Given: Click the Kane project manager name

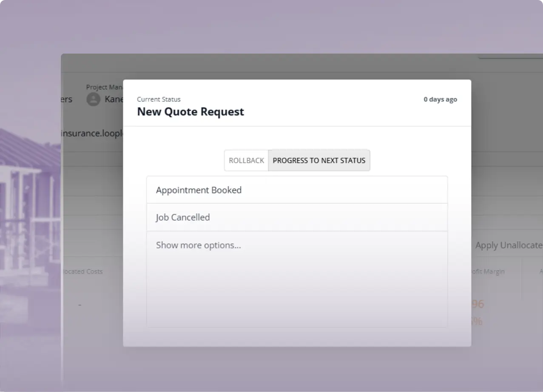Looking at the screenshot, I should click(114, 99).
